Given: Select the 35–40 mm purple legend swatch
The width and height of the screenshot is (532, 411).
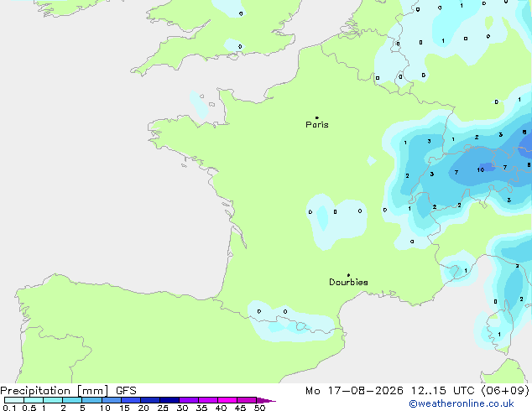Looking at the screenshot, I should 208,400.
